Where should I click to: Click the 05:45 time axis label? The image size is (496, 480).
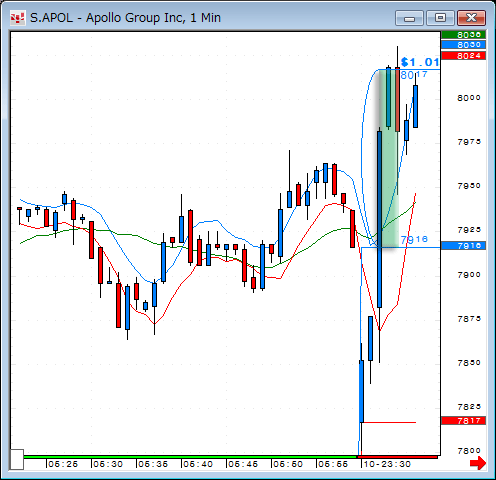point(243,464)
